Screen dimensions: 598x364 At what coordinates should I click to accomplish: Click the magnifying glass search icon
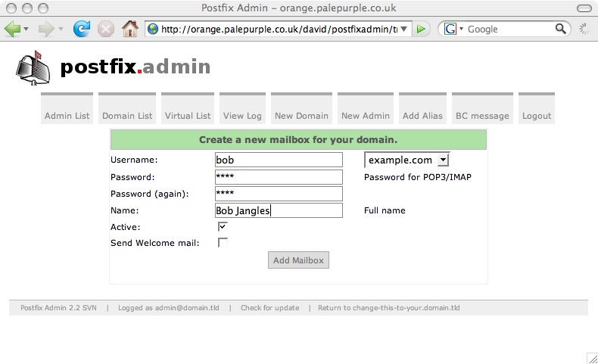[x=561, y=29]
